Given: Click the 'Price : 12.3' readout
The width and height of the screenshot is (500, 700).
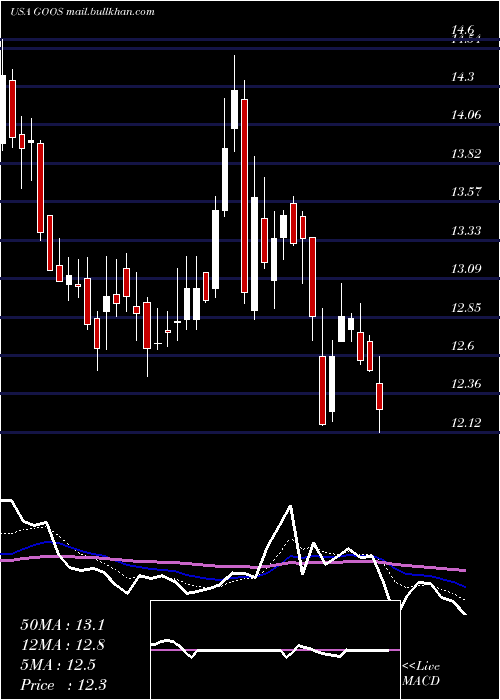Looking at the screenshot, I should click(63, 685).
